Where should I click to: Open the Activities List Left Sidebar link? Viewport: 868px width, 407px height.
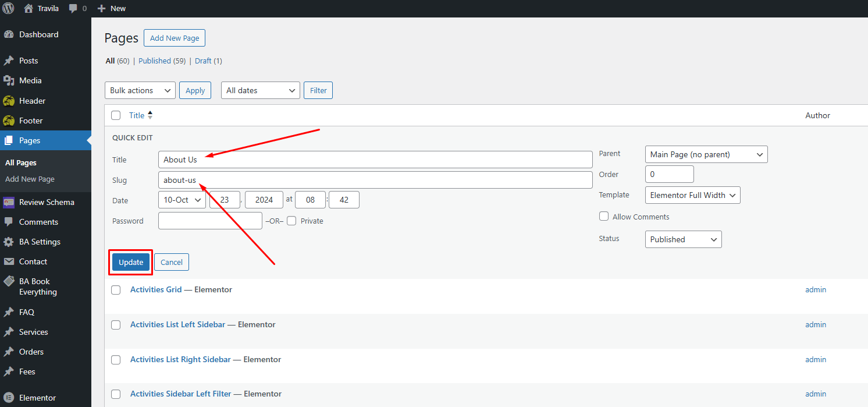[177, 324]
